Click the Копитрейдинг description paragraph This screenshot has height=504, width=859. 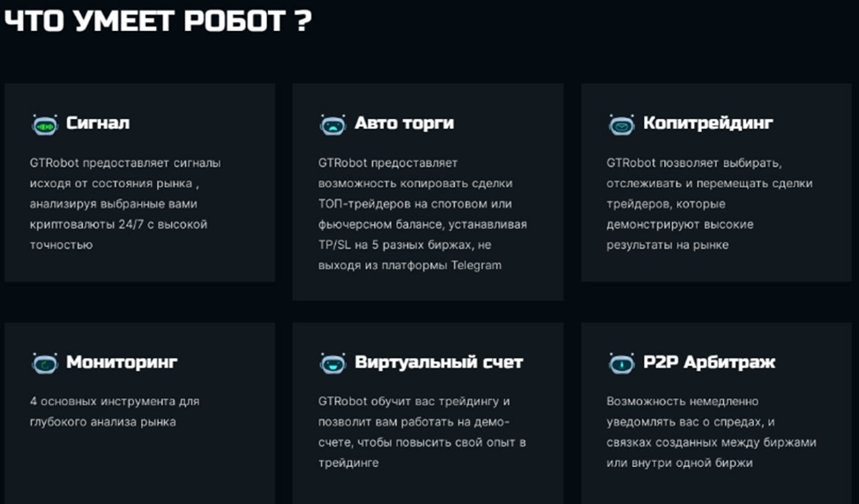pyautogui.click(x=709, y=204)
